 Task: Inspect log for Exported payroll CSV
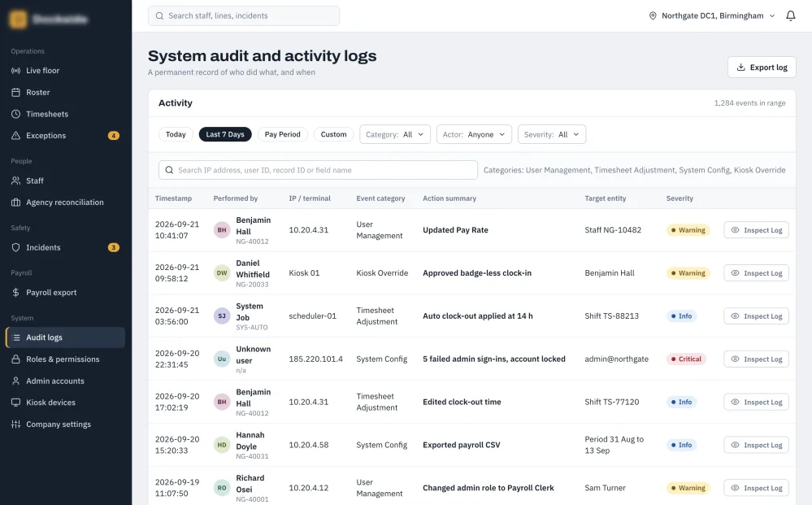(756, 445)
